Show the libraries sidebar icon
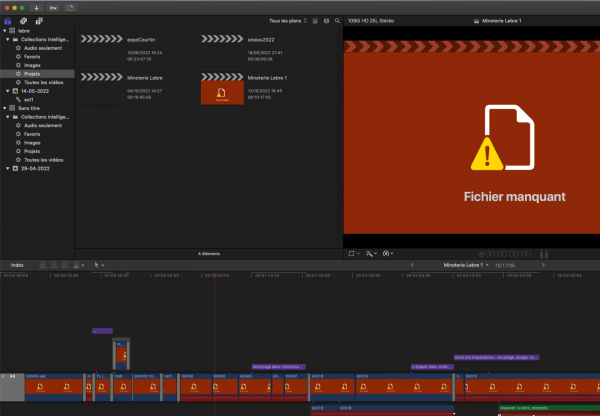This screenshot has height=416, width=600. tap(8, 19)
